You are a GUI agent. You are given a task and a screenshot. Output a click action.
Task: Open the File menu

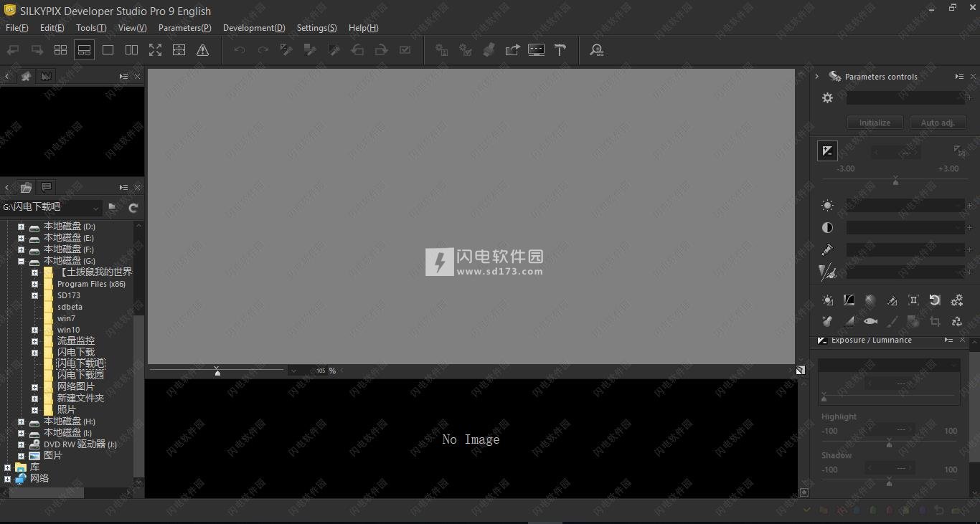[17, 28]
